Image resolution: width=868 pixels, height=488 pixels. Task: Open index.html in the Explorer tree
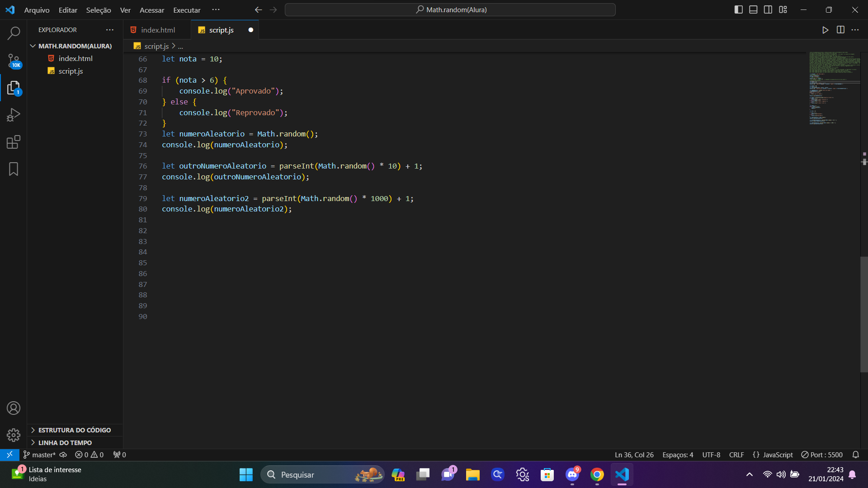(75, 58)
